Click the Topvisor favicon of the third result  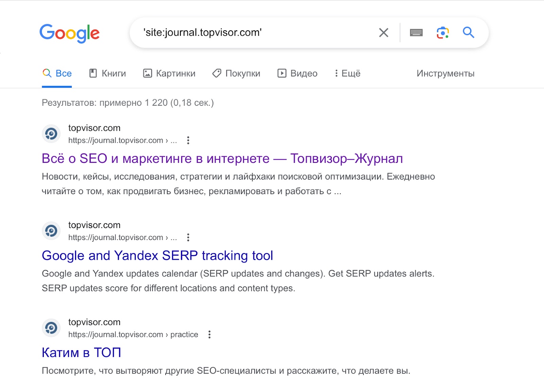point(51,328)
